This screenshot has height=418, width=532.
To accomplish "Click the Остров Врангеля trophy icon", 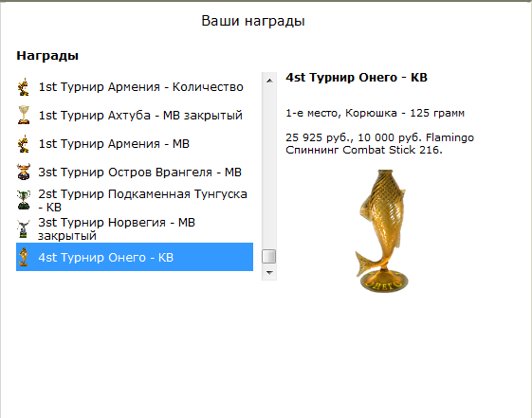I will (x=24, y=172).
